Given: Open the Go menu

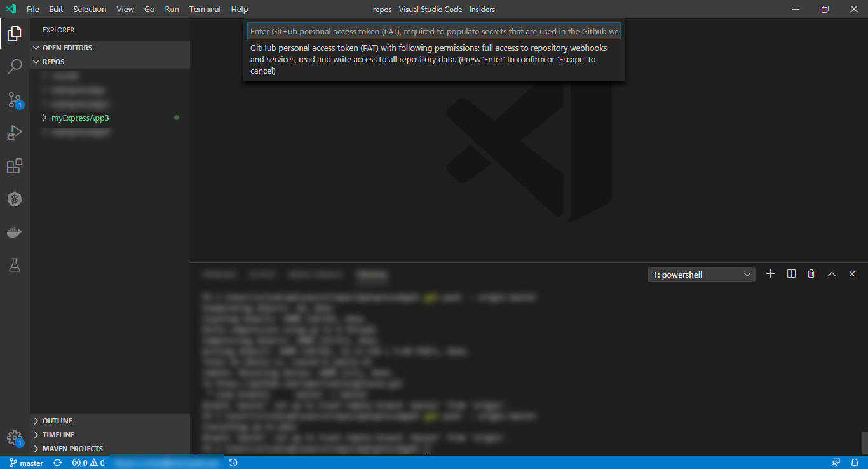Looking at the screenshot, I should click(149, 9).
